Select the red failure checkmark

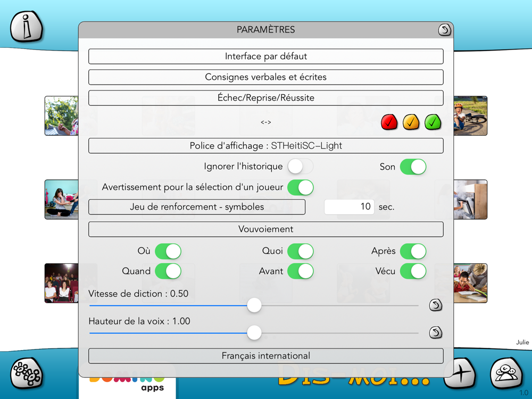tap(389, 122)
